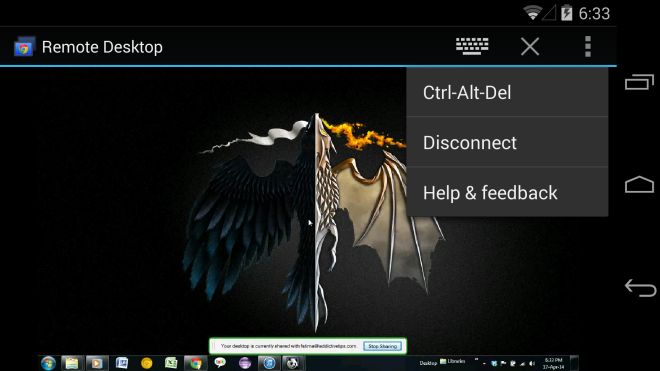The height and width of the screenshot is (371, 660).
Task: Open Microsoft Word in remote taskbar
Action: (x=122, y=363)
